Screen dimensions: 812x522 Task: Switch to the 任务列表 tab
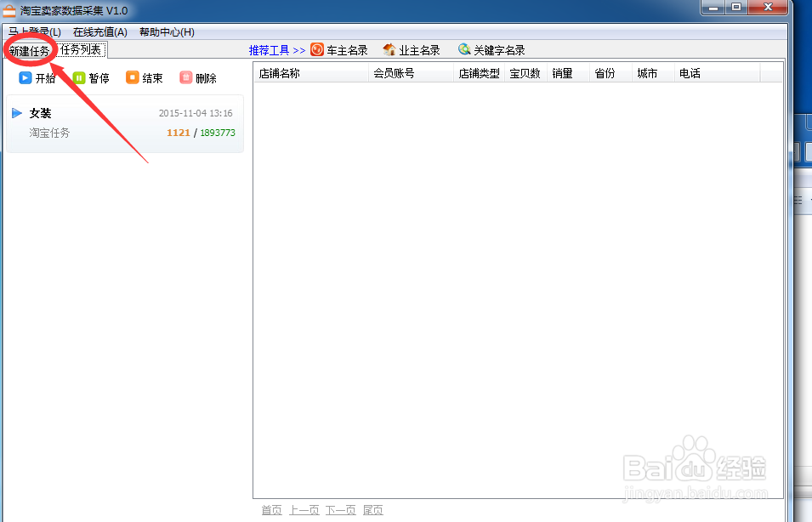tap(81, 49)
